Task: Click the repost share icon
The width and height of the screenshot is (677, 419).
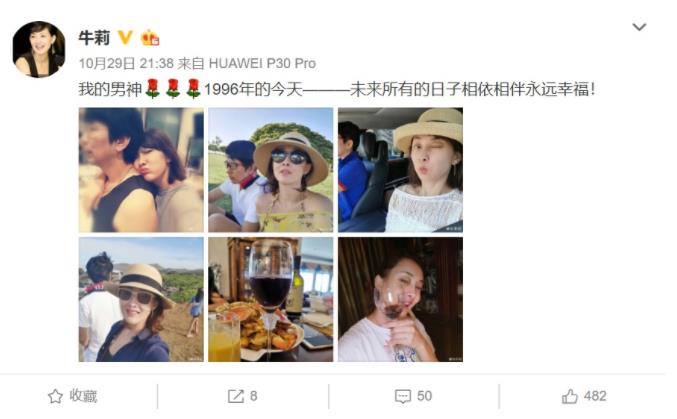Action: (236, 396)
